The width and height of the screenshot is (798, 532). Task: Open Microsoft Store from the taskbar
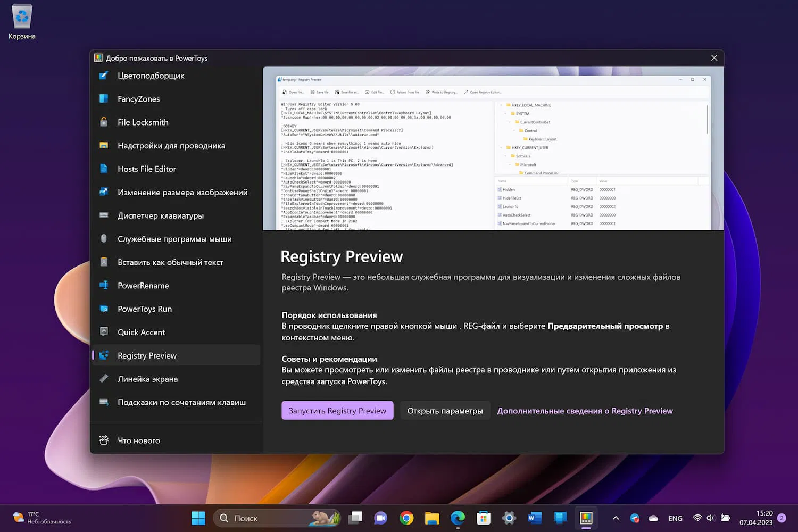click(x=483, y=518)
